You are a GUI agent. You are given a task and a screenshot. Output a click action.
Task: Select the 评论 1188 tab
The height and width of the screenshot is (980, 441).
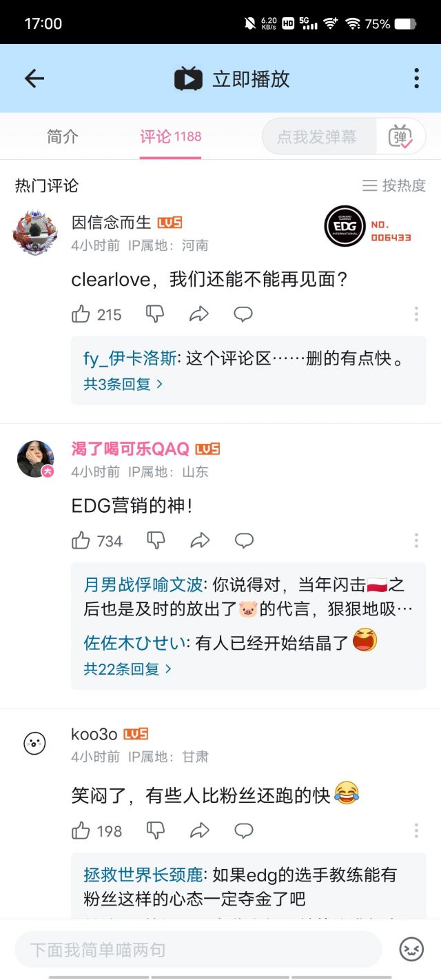pos(170,136)
